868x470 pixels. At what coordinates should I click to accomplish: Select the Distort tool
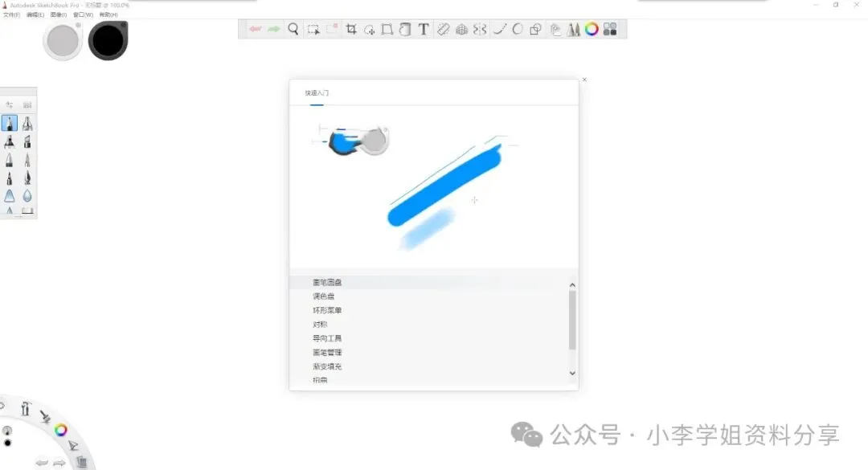387,30
